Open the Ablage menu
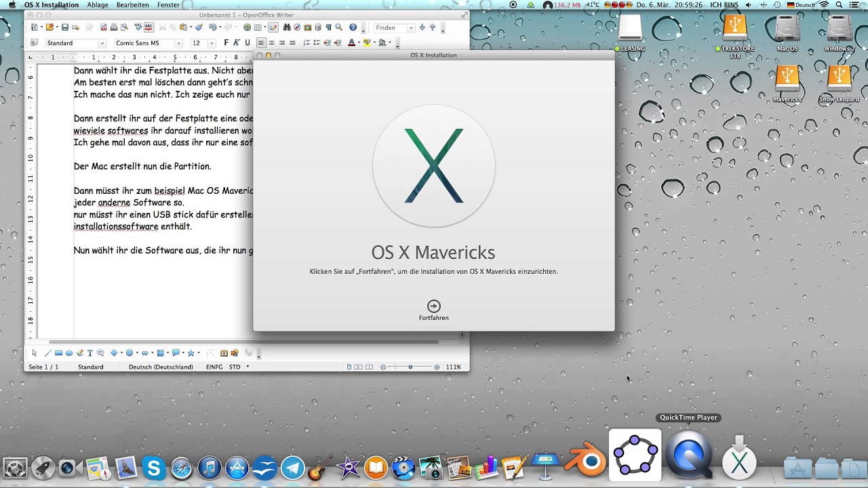The height and width of the screenshot is (488, 868). [97, 5]
